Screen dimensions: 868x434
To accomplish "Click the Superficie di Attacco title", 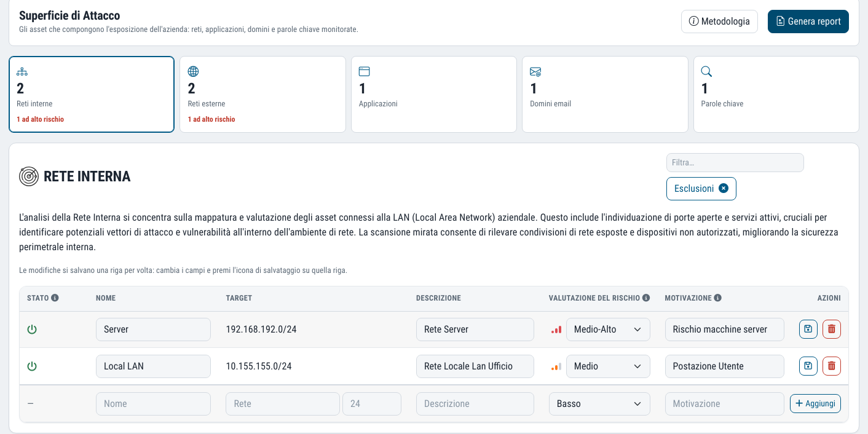I will [69, 15].
